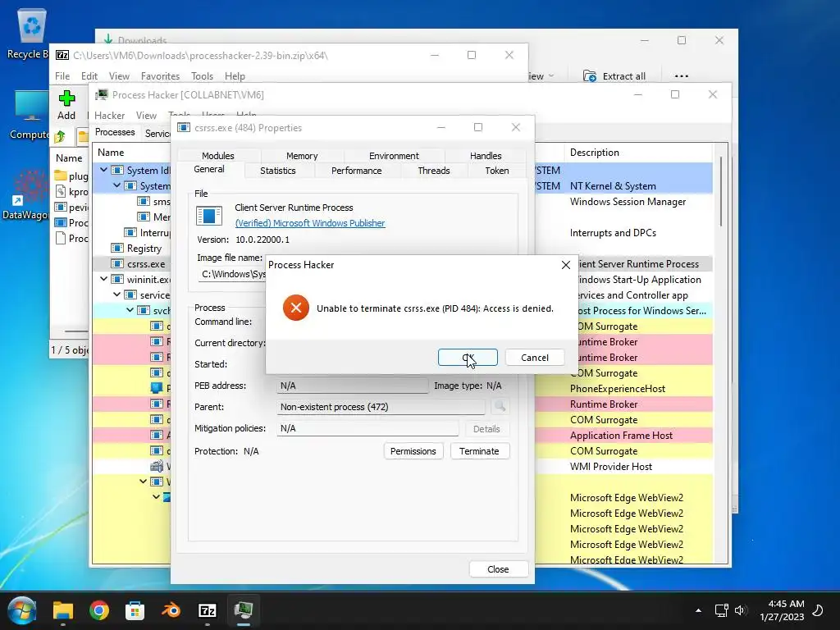Launch Google Chrome from the taskbar

(99, 610)
